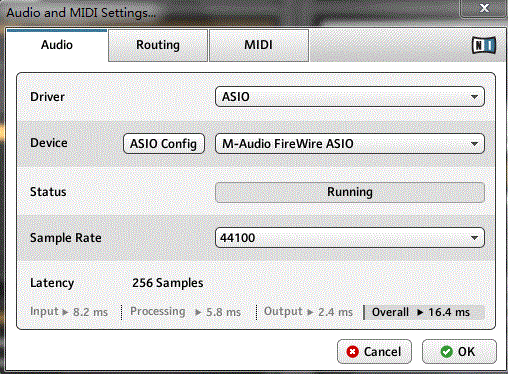
Task: Click the ASIO Config button
Action: pyautogui.click(x=164, y=144)
